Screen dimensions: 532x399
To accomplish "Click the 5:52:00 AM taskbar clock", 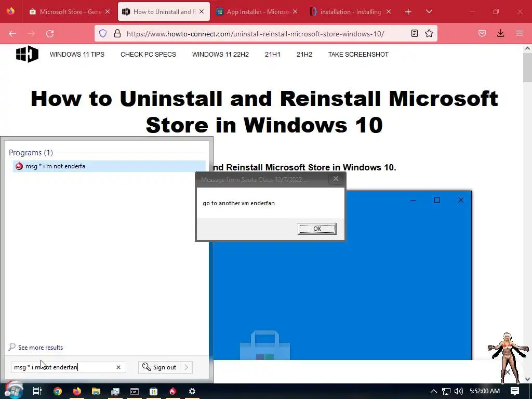I will (x=485, y=391).
